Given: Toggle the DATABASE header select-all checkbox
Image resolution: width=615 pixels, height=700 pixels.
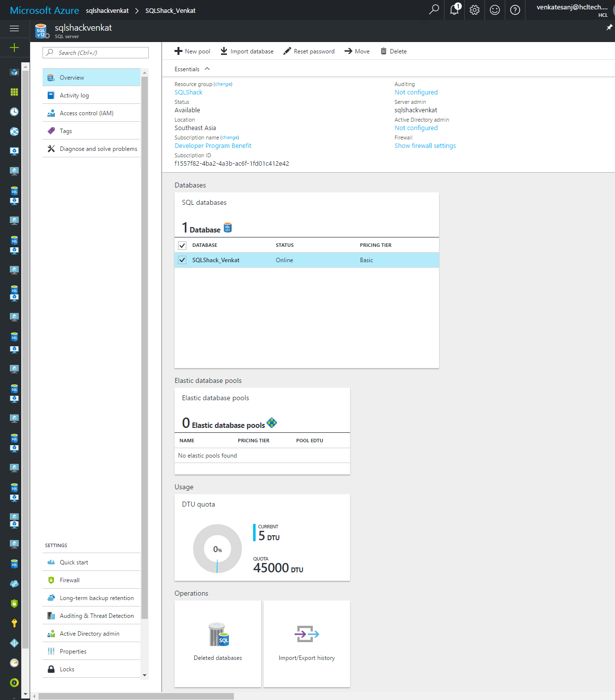Looking at the screenshot, I should (x=182, y=245).
